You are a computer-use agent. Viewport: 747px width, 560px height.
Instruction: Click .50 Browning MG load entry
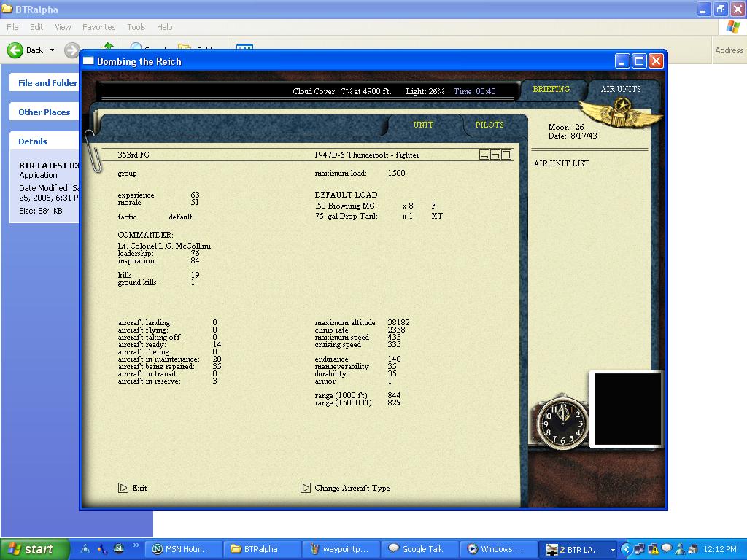tap(376, 206)
